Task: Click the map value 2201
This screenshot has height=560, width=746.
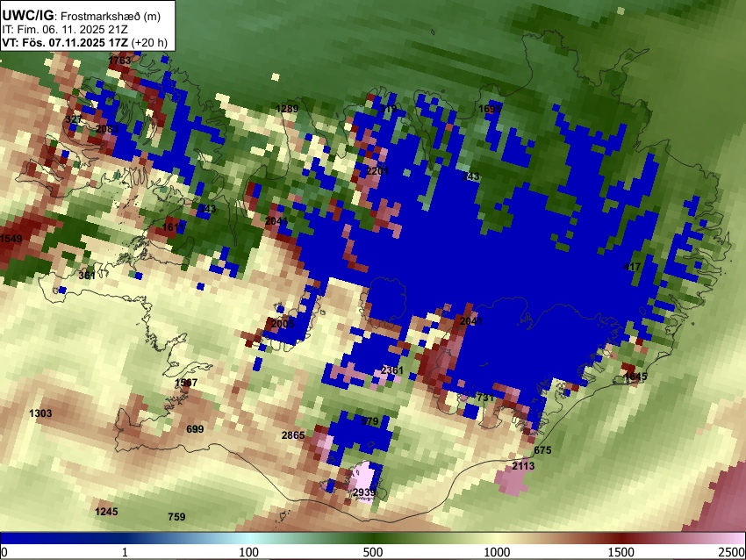Action: [377, 170]
